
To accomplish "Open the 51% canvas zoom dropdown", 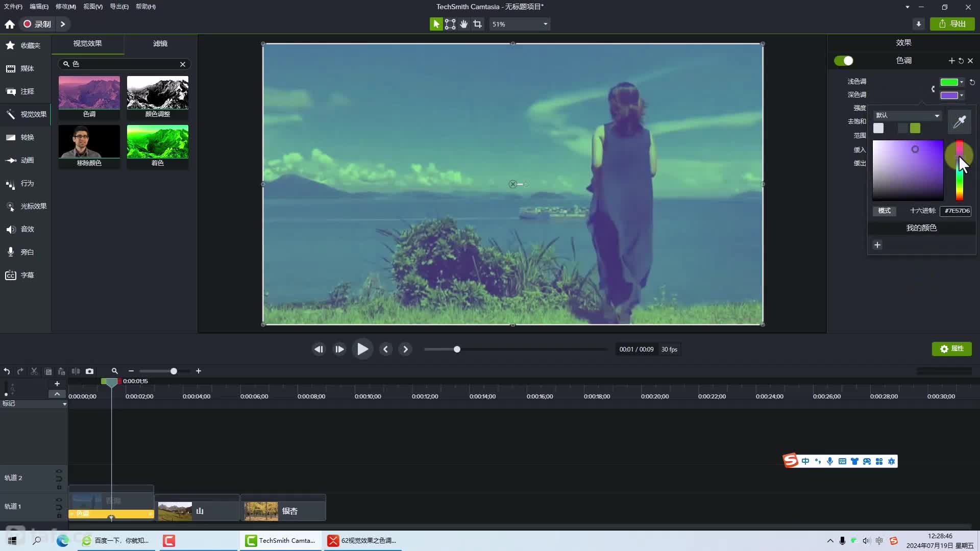I will 520,24.
